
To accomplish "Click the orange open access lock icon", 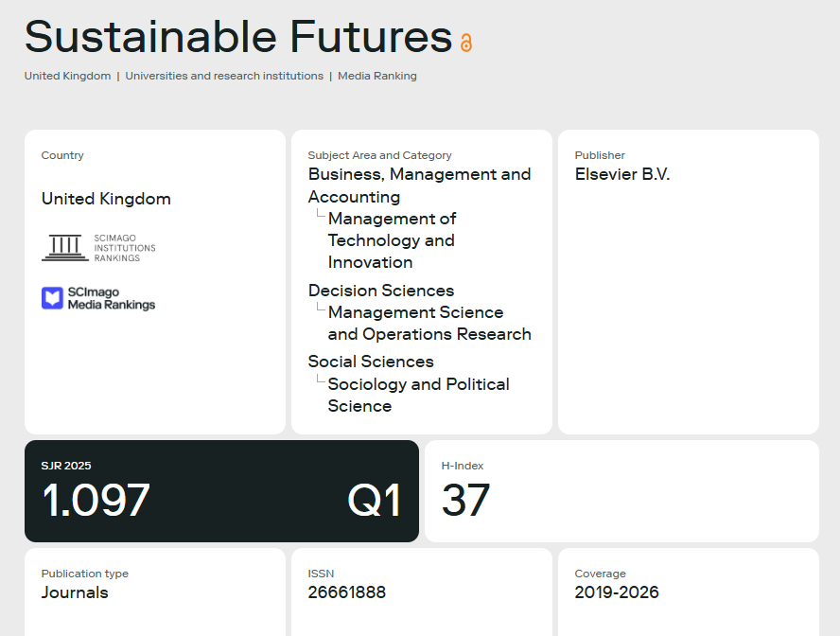I will [466, 43].
